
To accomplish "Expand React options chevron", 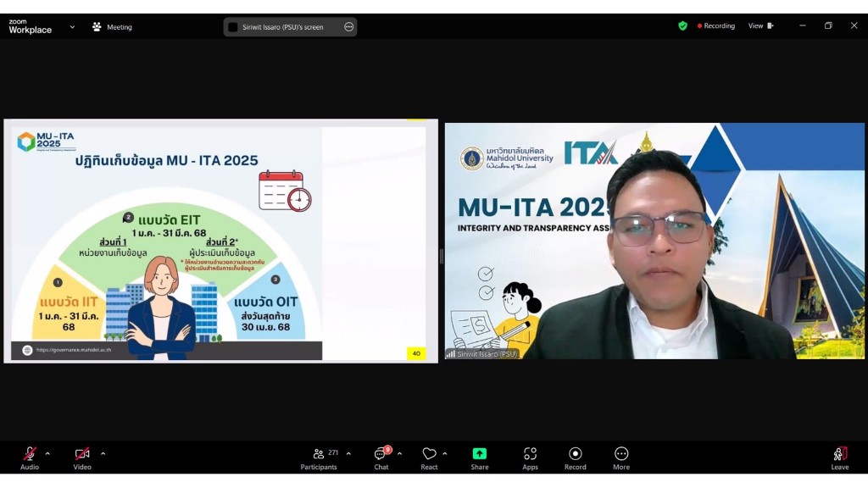I will (445, 453).
